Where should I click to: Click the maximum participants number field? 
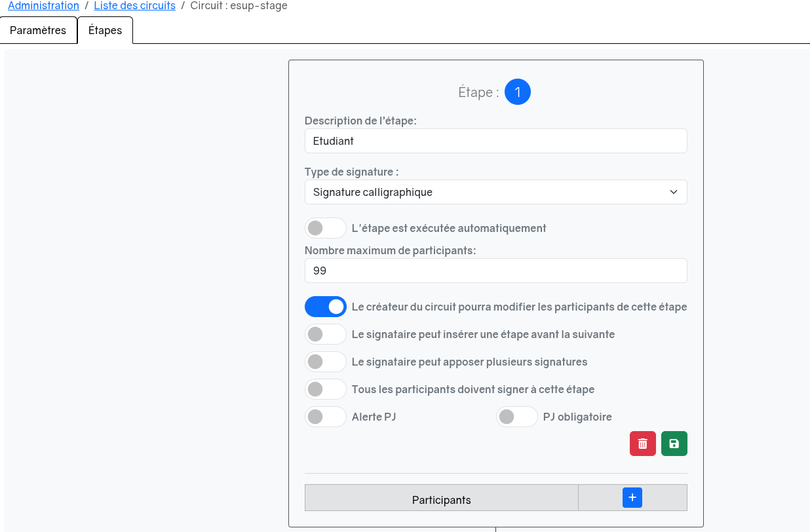point(495,271)
